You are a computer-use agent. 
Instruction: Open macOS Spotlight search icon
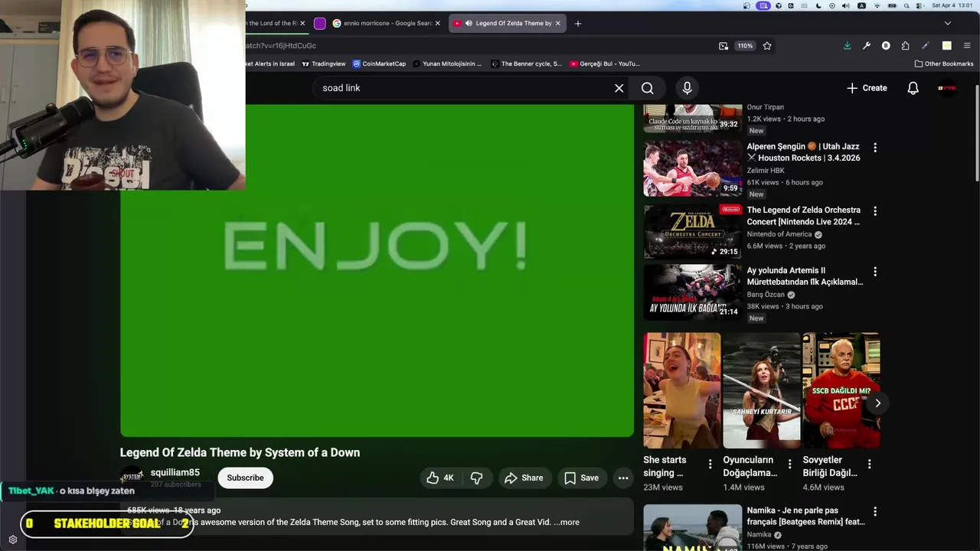(x=906, y=5)
